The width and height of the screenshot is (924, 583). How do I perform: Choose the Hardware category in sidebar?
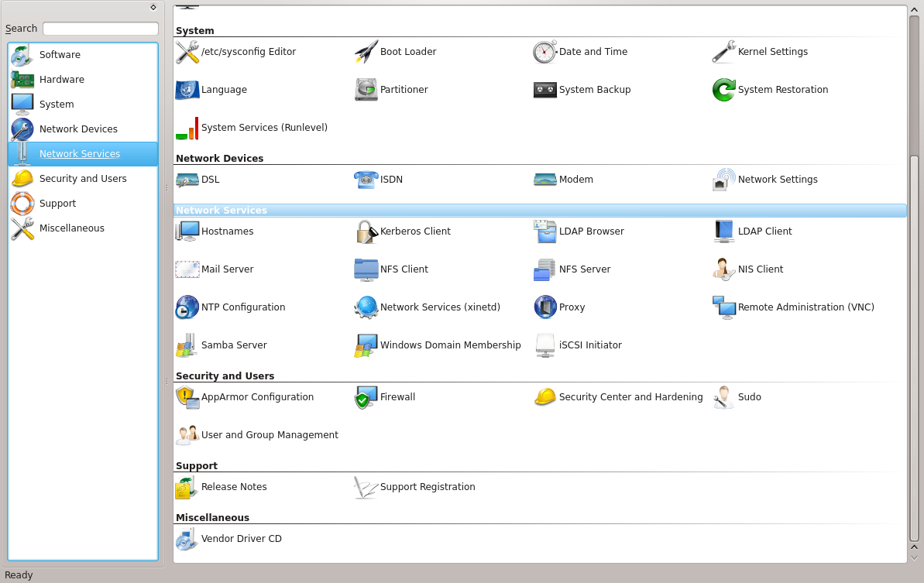[x=61, y=80]
